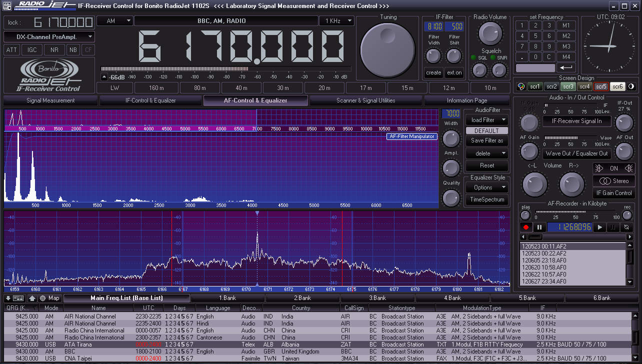The width and height of the screenshot is (642, 364).
Task: Open the Scanner & Signal Utilities tab
Action: 366,100
